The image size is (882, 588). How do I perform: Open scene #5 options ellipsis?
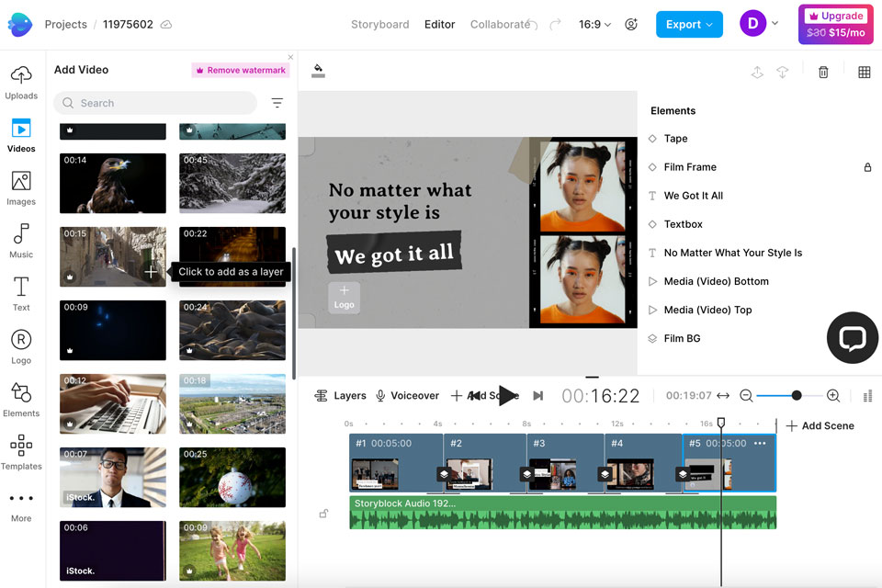click(x=760, y=443)
